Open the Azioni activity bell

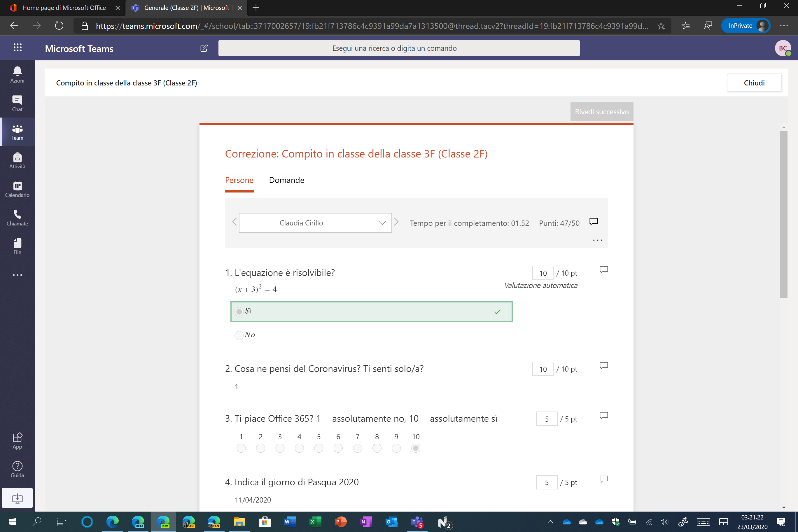click(x=17, y=75)
